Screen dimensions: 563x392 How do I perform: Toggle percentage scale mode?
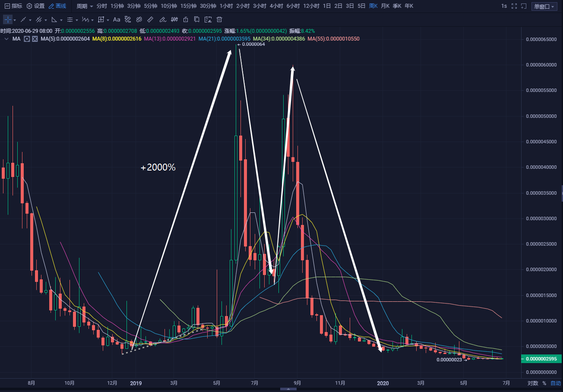[544, 383]
